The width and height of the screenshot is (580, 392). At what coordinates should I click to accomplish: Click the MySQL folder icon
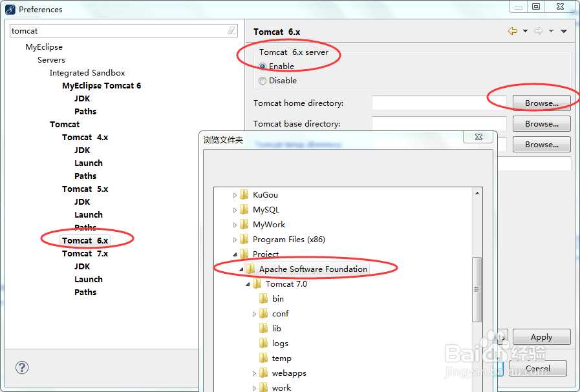[244, 209]
